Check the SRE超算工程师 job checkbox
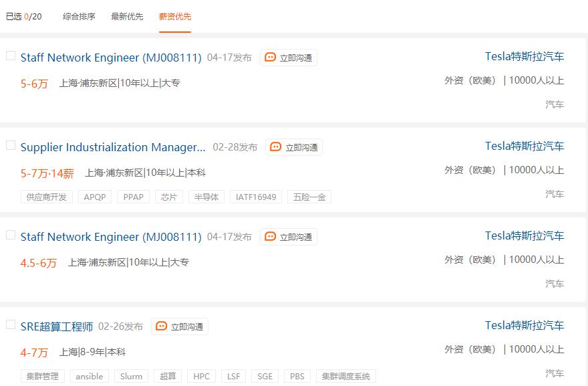This screenshot has height=386, width=588. [x=10, y=325]
